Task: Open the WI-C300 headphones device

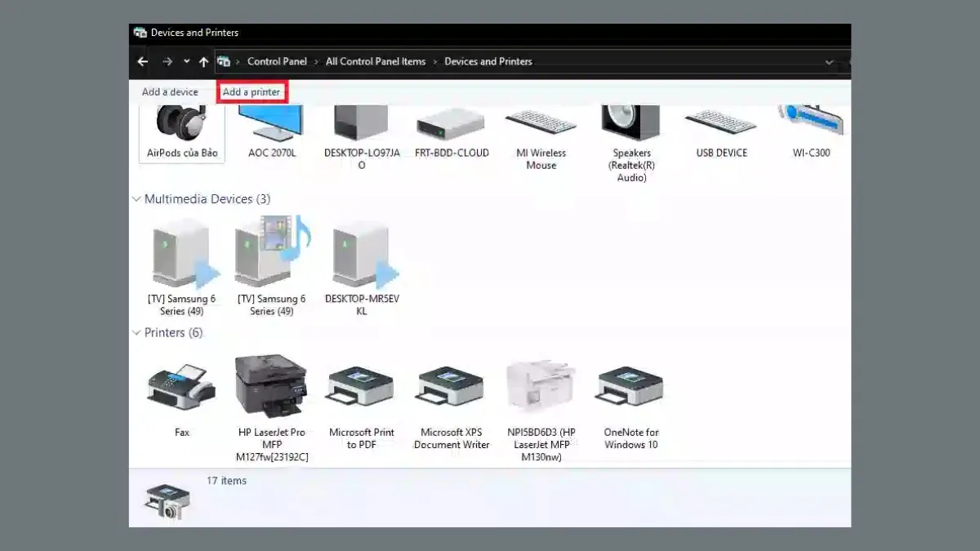Action: (x=809, y=122)
